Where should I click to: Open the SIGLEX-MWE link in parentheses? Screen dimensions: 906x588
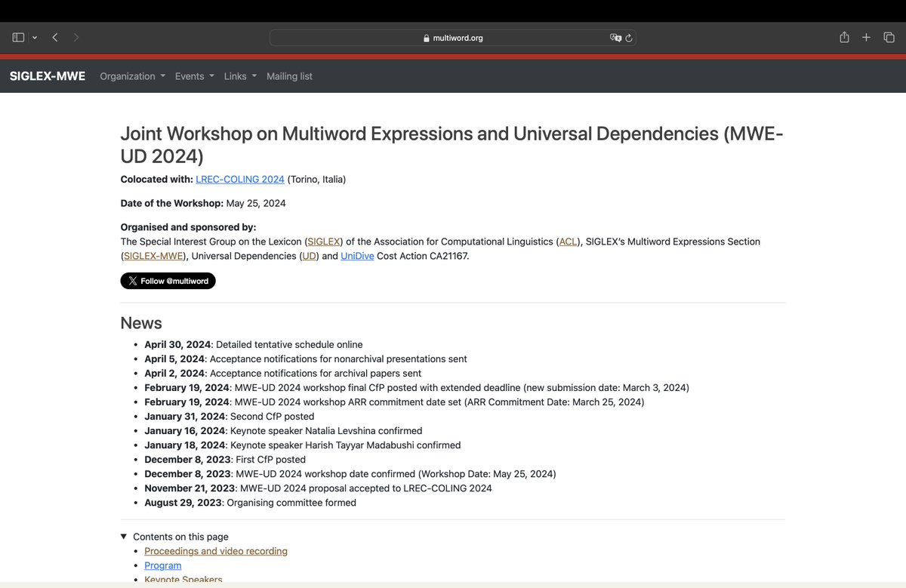pyautogui.click(x=153, y=256)
